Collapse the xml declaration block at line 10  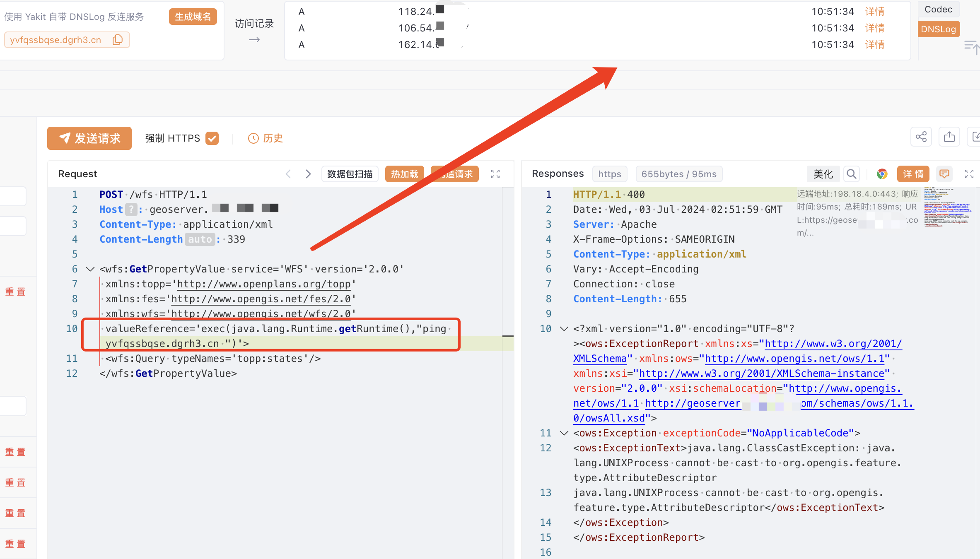(564, 329)
